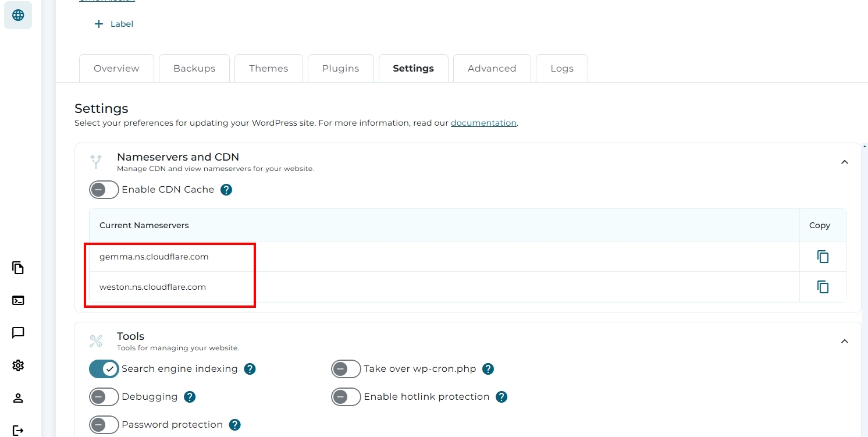Show help for Password protection
868x437 pixels.
coord(235,425)
